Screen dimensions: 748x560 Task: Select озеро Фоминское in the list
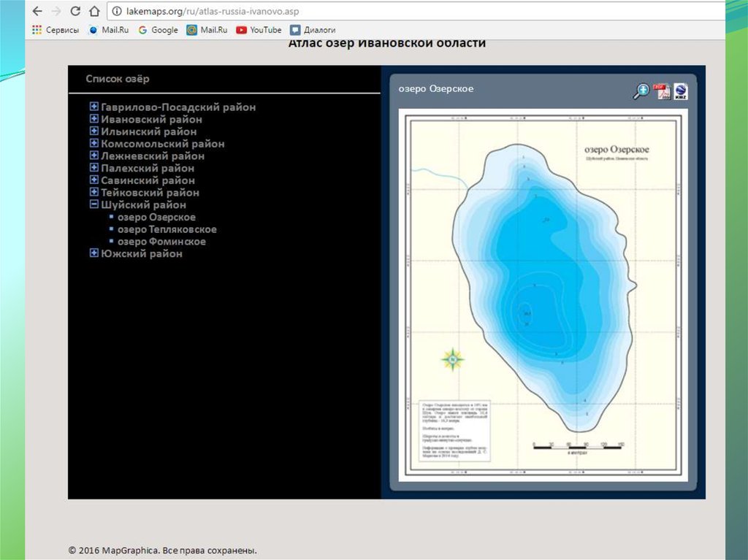[161, 242]
